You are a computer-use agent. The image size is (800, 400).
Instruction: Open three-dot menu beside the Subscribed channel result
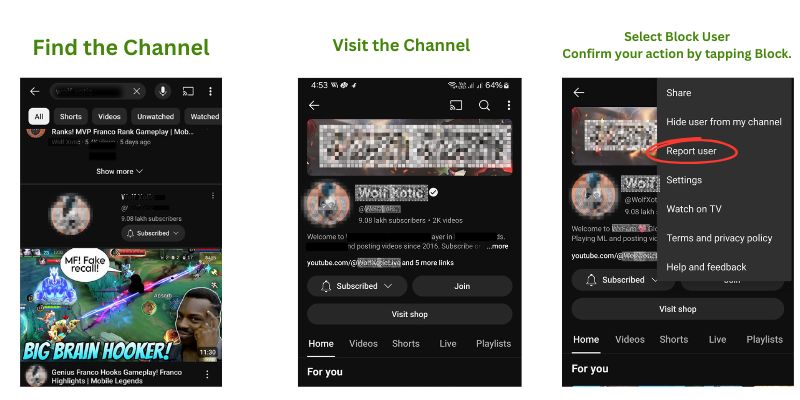(x=213, y=195)
